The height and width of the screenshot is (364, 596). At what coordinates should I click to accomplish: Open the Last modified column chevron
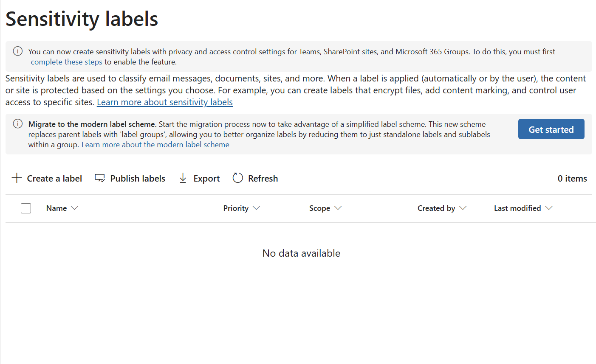click(x=549, y=208)
